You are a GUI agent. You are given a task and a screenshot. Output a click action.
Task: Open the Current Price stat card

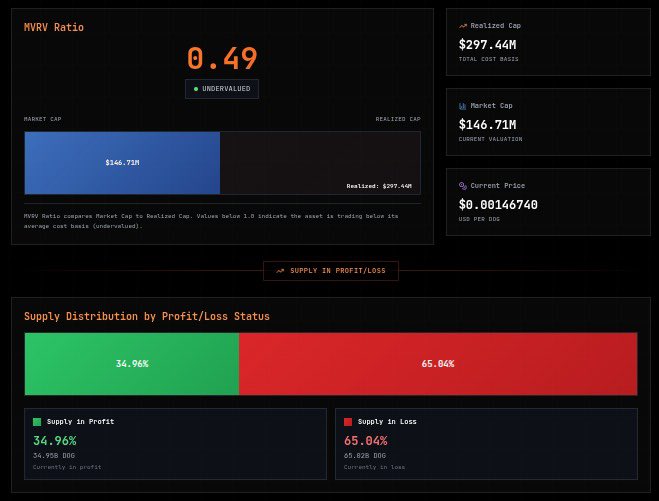click(546, 203)
